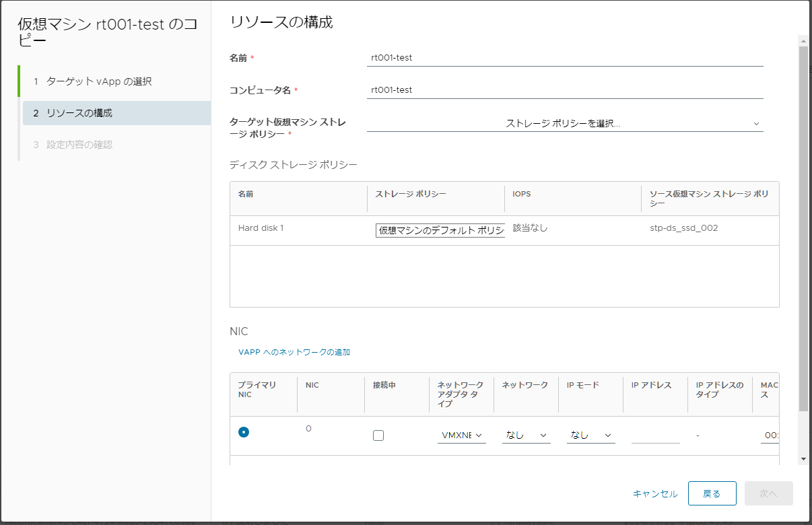Click the キャンセル link
The width and height of the screenshot is (812, 525).
[x=655, y=494]
